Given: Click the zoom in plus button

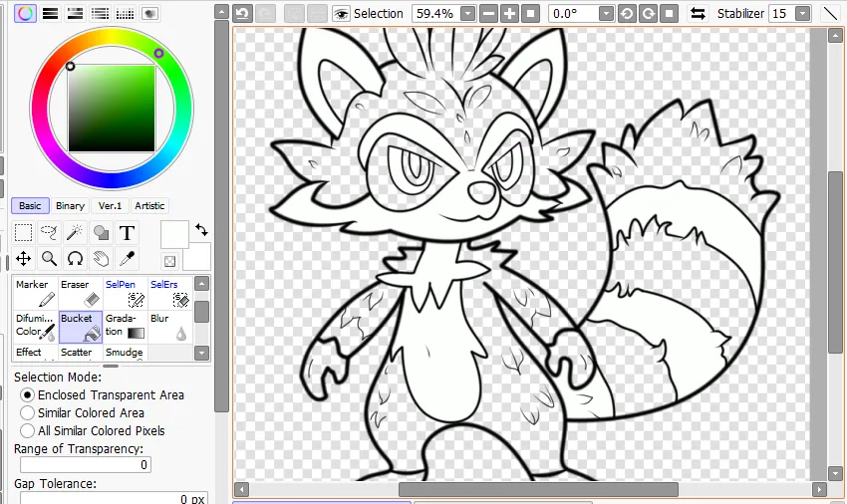Looking at the screenshot, I should [x=509, y=14].
